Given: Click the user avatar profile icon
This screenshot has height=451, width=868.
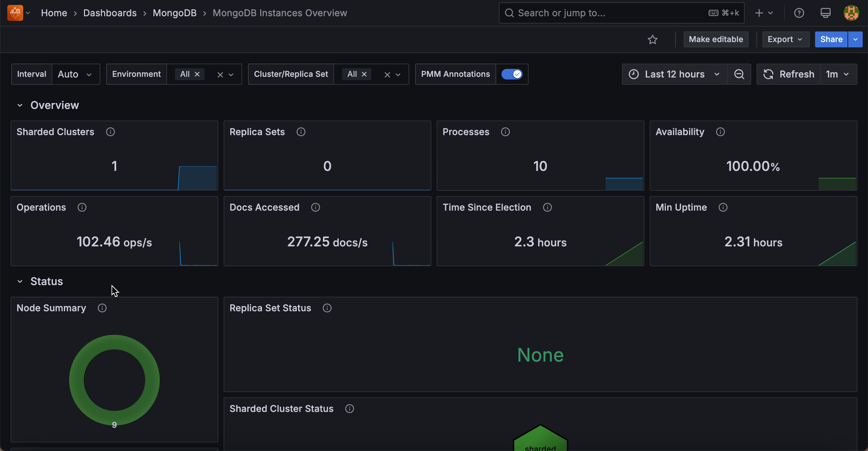Looking at the screenshot, I should coord(851,13).
